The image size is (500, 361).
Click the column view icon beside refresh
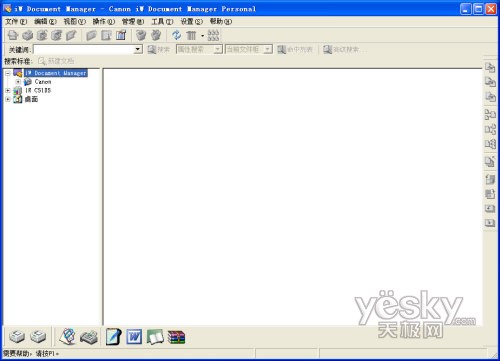point(191,35)
